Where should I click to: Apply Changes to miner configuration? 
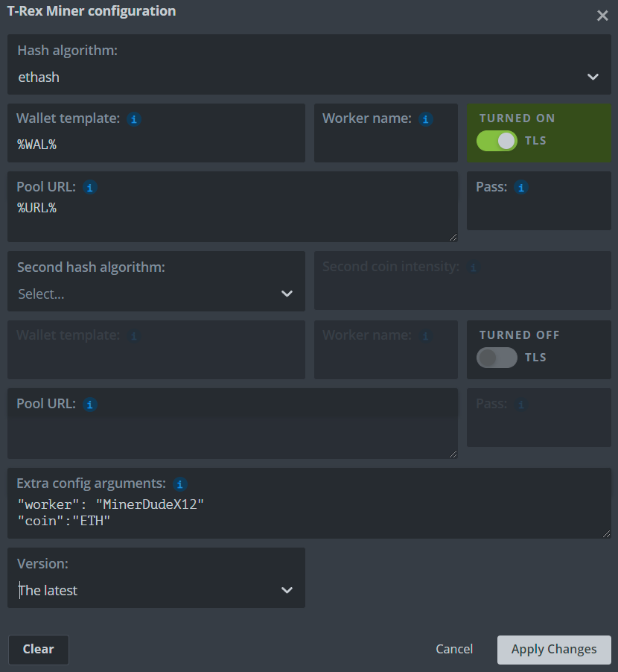(554, 650)
